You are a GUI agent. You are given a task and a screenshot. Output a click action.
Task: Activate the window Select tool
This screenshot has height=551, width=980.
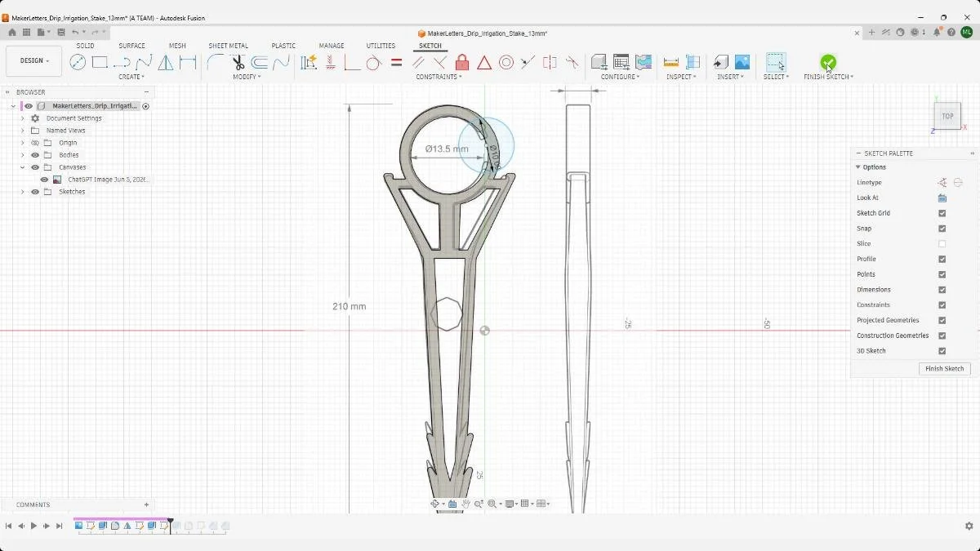pos(776,62)
